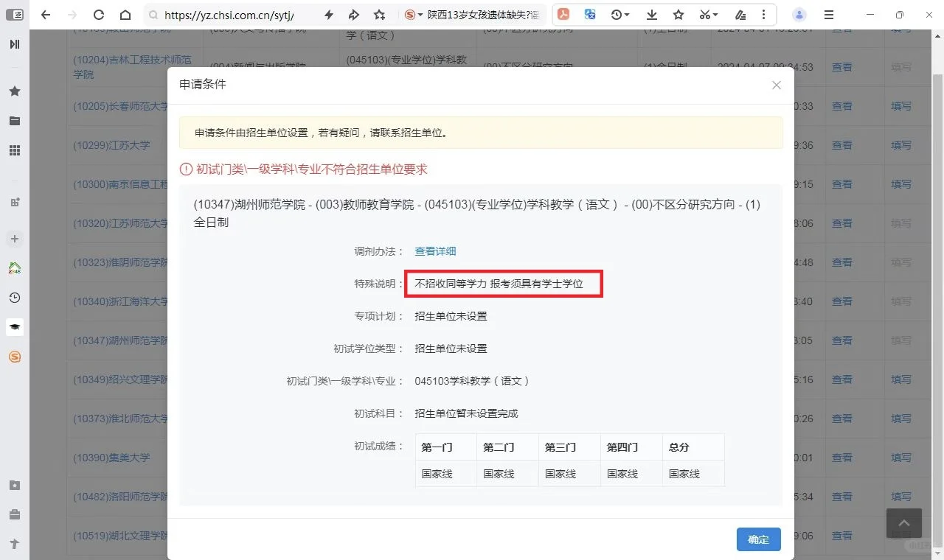Click 查看 in the 淮北师范大学 row

[x=842, y=419]
